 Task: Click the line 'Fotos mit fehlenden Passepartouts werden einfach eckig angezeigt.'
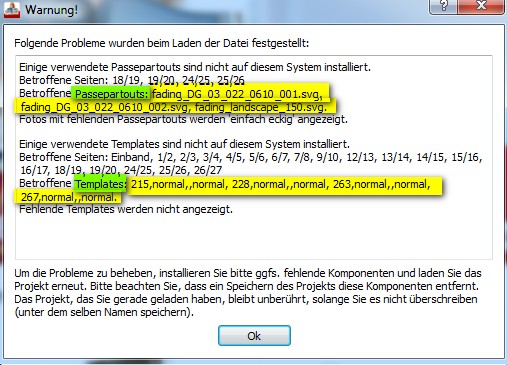click(183, 119)
